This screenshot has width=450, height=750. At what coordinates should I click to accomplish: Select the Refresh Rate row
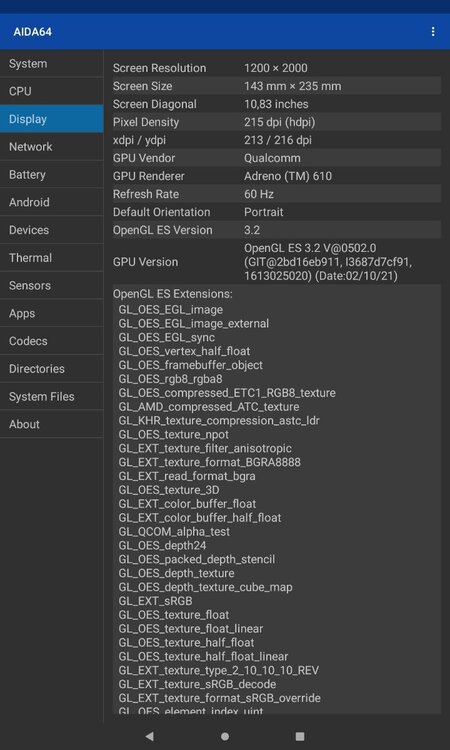276,194
